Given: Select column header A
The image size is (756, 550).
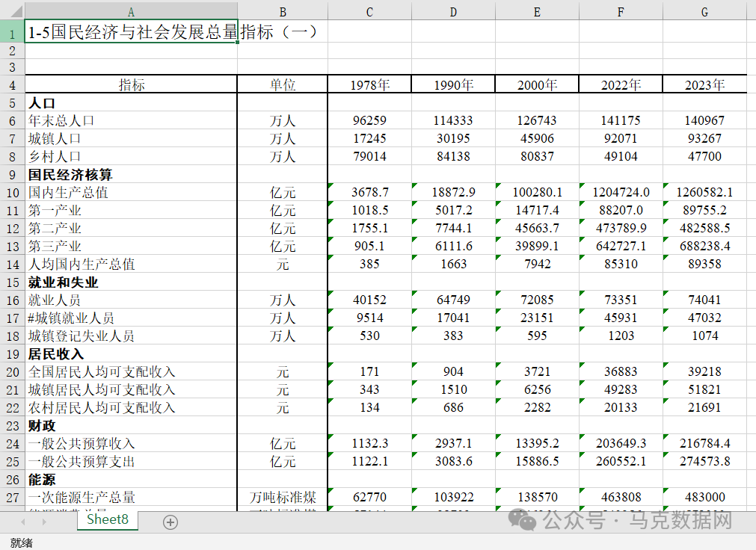Looking at the screenshot, I should pyautogui.click(x=131, y=12).
